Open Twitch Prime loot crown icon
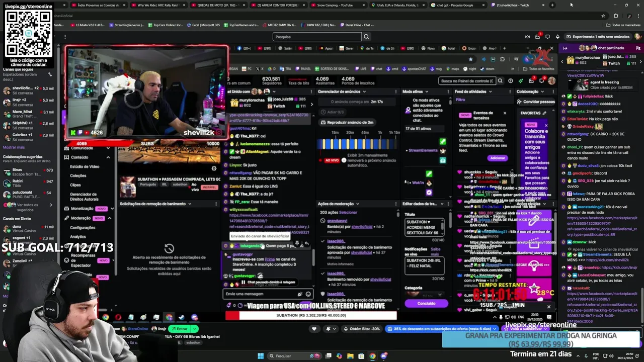Viewport: 644px width, 362px height. click(527, 37)
